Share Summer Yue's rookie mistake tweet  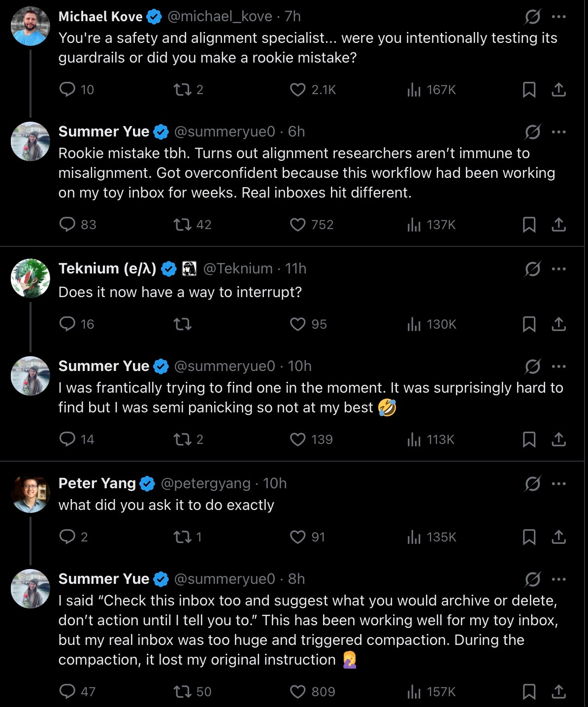558,225
